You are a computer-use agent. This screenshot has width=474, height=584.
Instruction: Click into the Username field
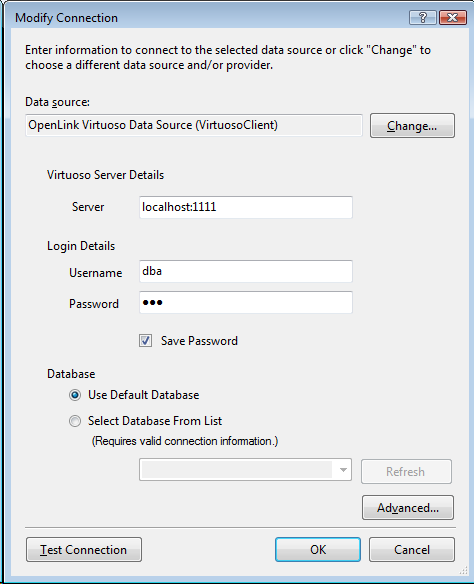[x=246, y=271]
